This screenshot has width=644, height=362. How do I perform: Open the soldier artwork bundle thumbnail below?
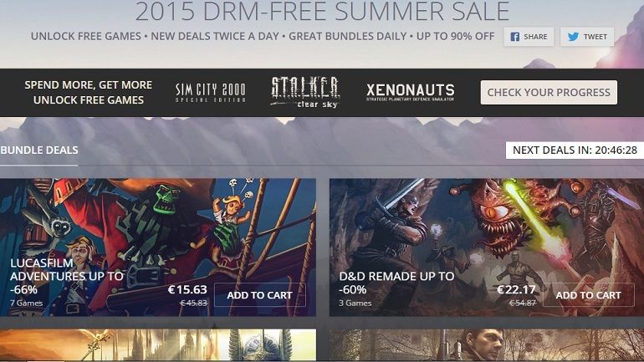point(487,344)
